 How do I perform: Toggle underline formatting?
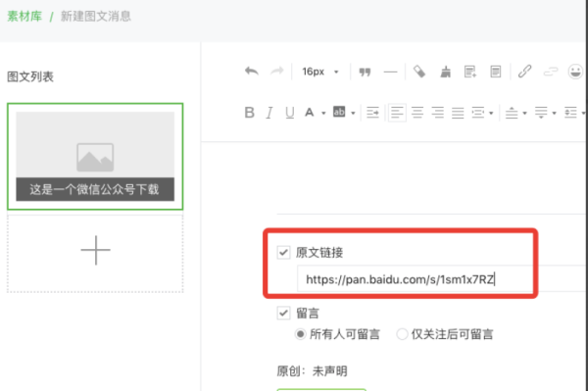289,113
